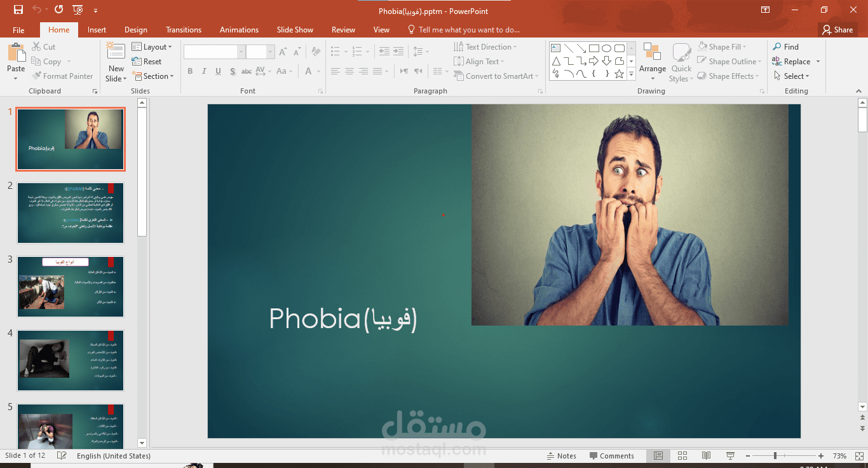Select slide 3 thumbnail
The image size is (868, 468).
tap(71, 287)
